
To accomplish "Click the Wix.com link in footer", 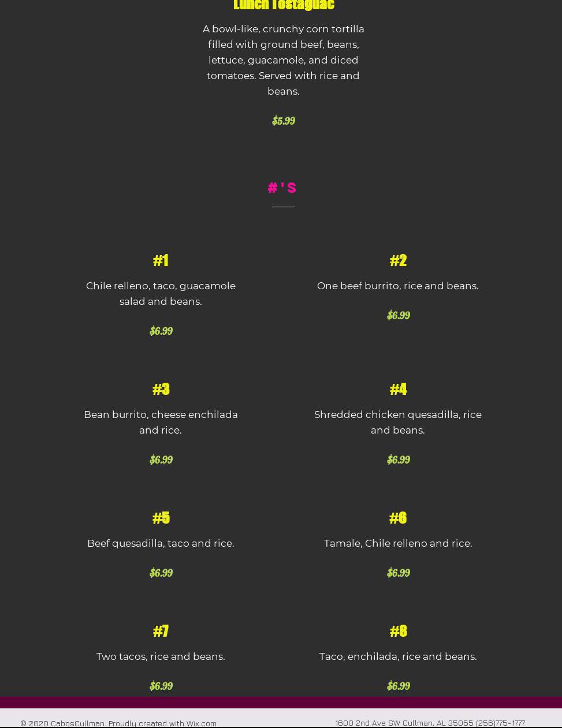I will point(201,723).
